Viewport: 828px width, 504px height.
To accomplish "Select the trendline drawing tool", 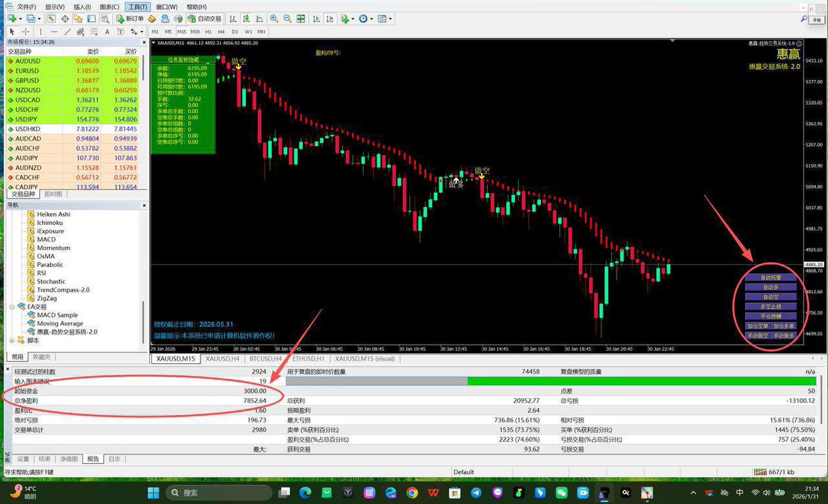I will point(68,32).
